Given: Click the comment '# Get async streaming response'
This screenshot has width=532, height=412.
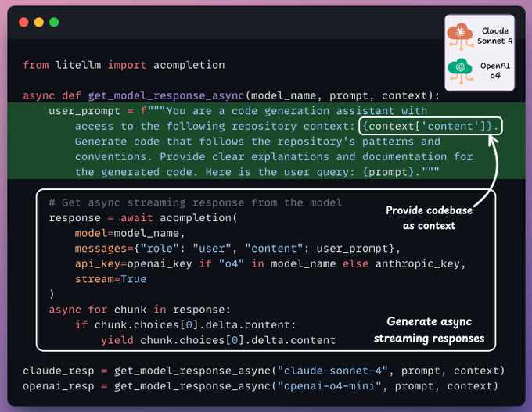Looking at the screenshot, I should [x=196, y=202].
